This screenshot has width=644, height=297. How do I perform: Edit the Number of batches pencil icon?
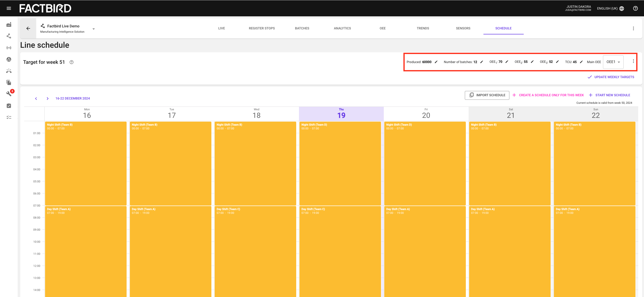click(x=482, y=62)
